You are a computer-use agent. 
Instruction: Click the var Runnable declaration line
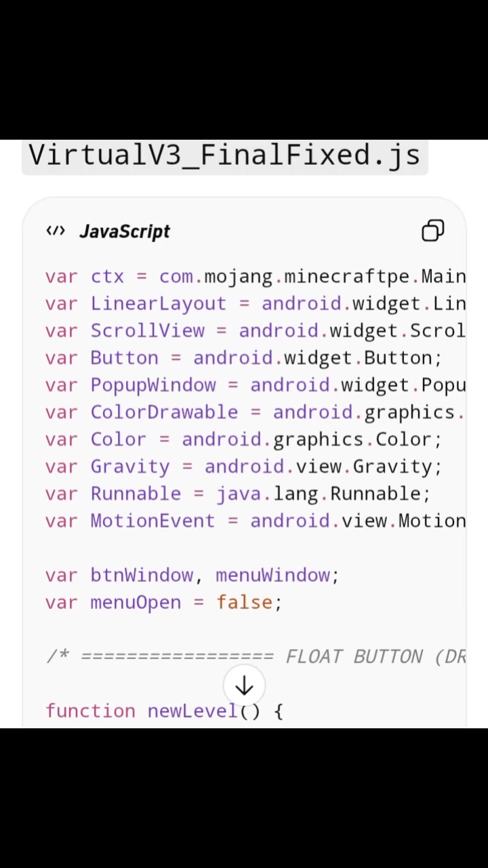click(238, 494)
